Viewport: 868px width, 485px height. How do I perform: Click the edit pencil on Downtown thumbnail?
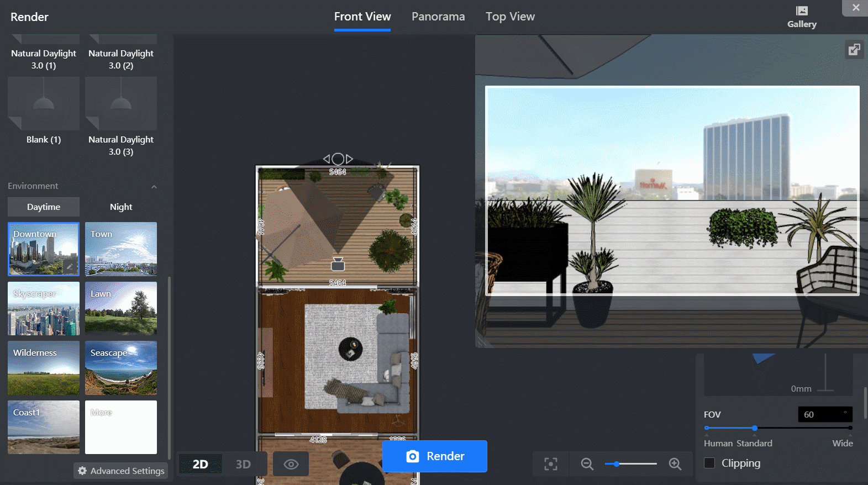pyautogui.click(x=70, y=267)
